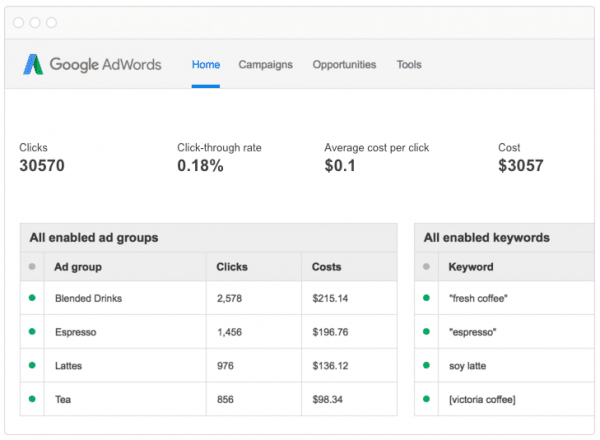Viewport: 600px width, 440px height.
Task: Click the green status dot for Tea
Action: 32,399
